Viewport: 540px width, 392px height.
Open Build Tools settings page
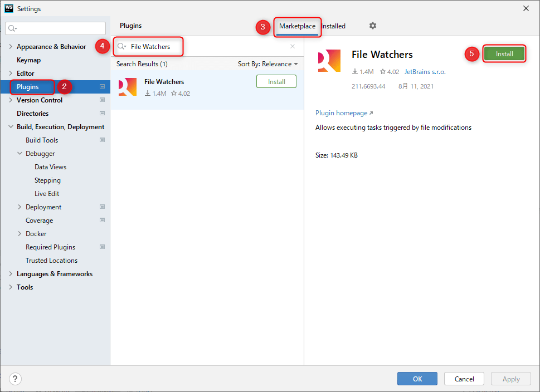42,140
